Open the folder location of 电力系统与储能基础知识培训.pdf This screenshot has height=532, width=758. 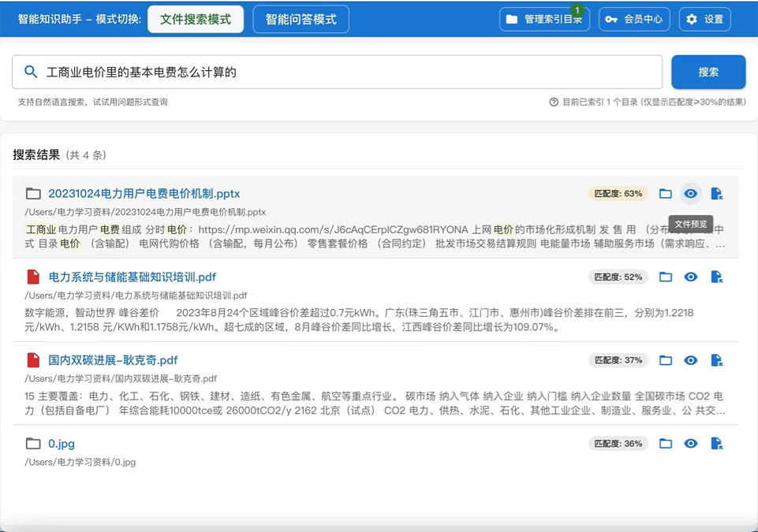coord(666,277)
